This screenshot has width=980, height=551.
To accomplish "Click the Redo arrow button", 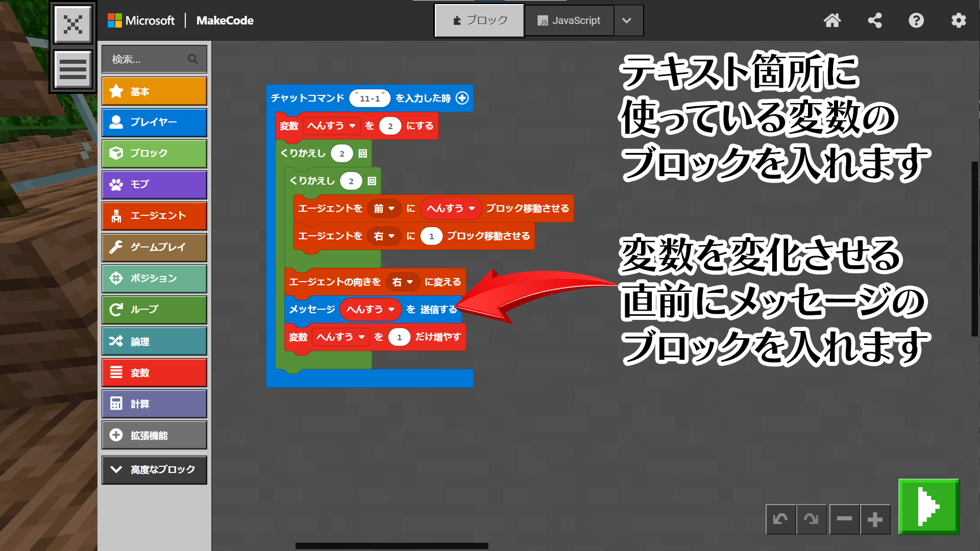I will point(811,519).
